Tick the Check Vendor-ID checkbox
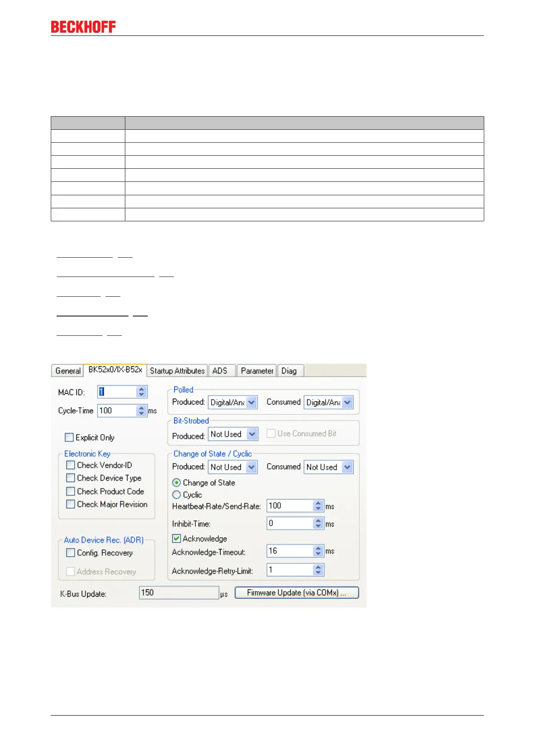535x756 pixels. [x=71, y=465]
